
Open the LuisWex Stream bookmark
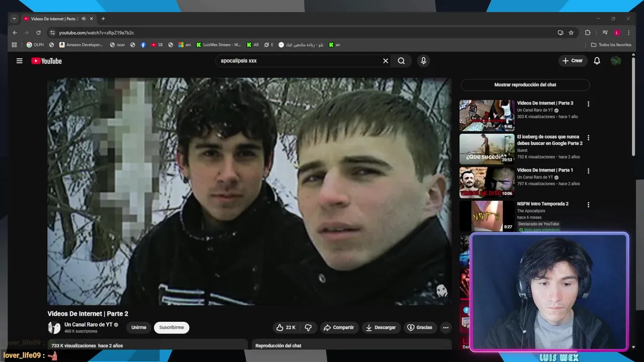219,45
